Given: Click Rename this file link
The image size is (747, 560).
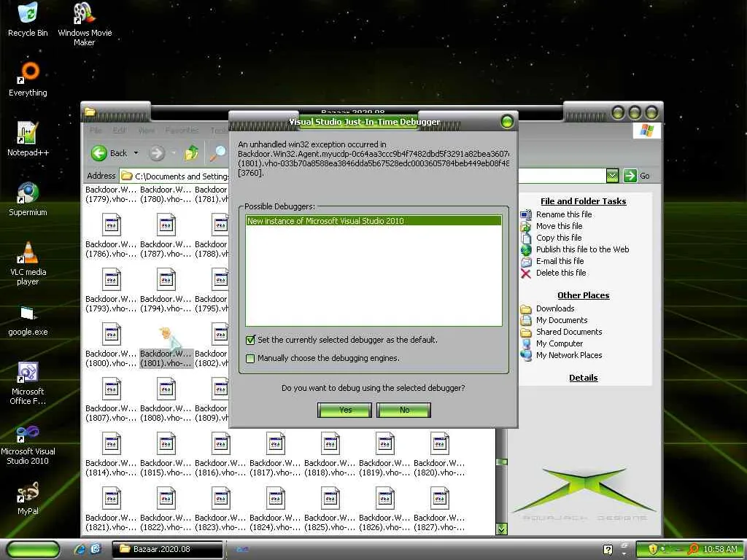Looking at the screenshot, I should click(564, 214).
